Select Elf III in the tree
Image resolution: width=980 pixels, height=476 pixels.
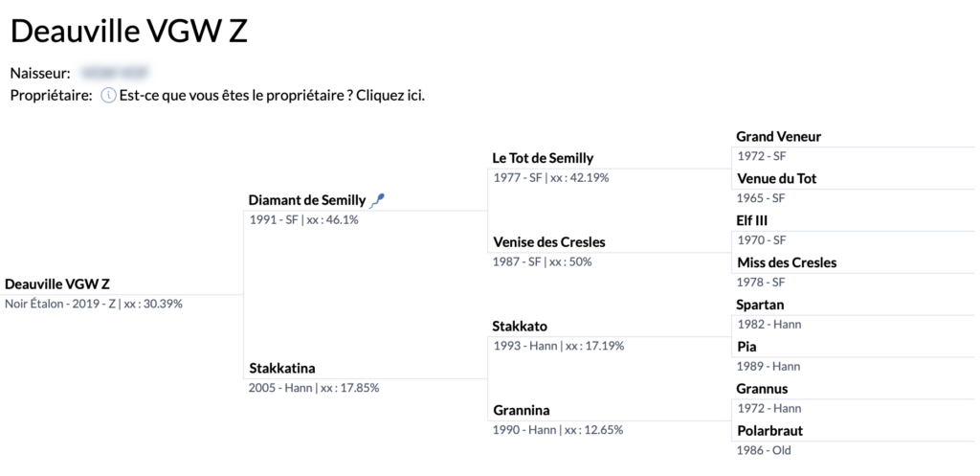tap(752, 221)
